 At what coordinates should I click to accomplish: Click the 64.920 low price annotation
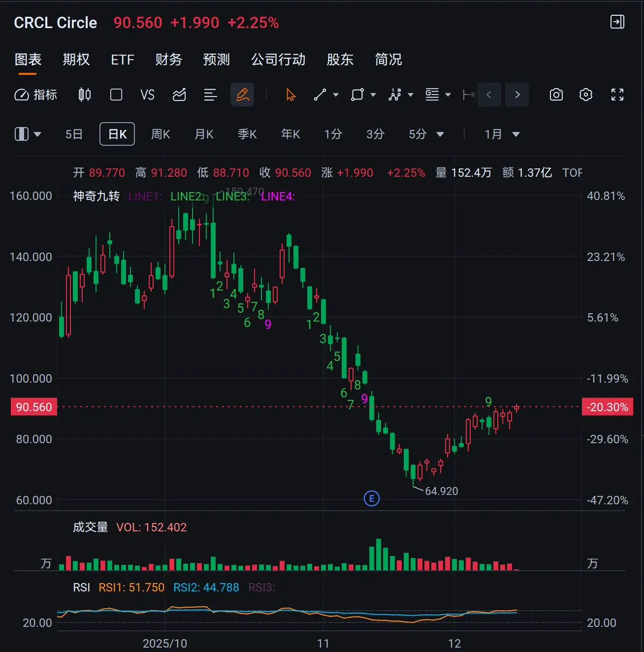[x=441, y=491]
